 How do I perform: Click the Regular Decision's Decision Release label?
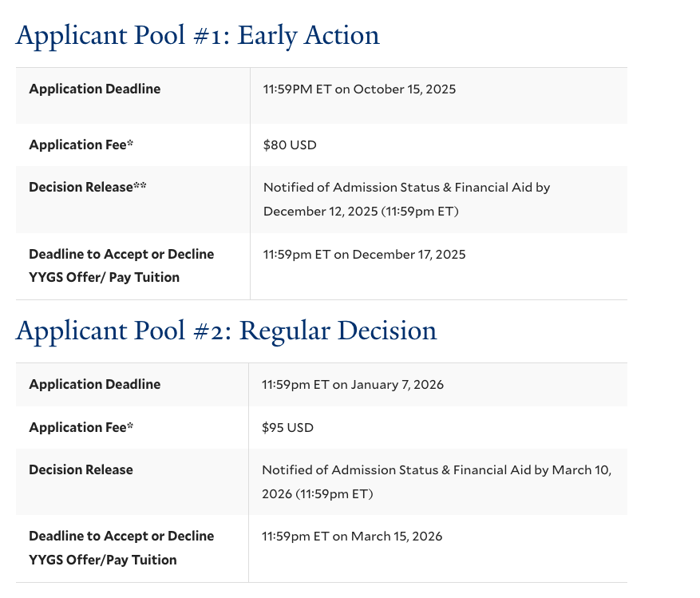(81, 469)
